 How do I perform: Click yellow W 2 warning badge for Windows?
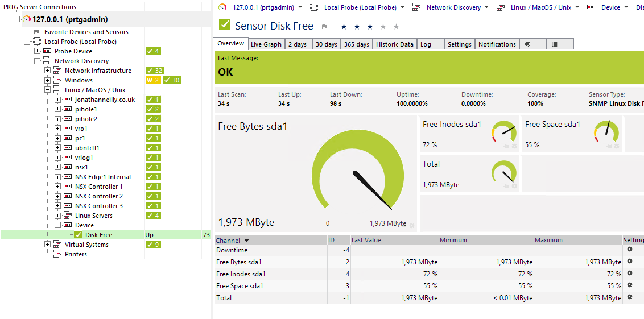[154, 80]
